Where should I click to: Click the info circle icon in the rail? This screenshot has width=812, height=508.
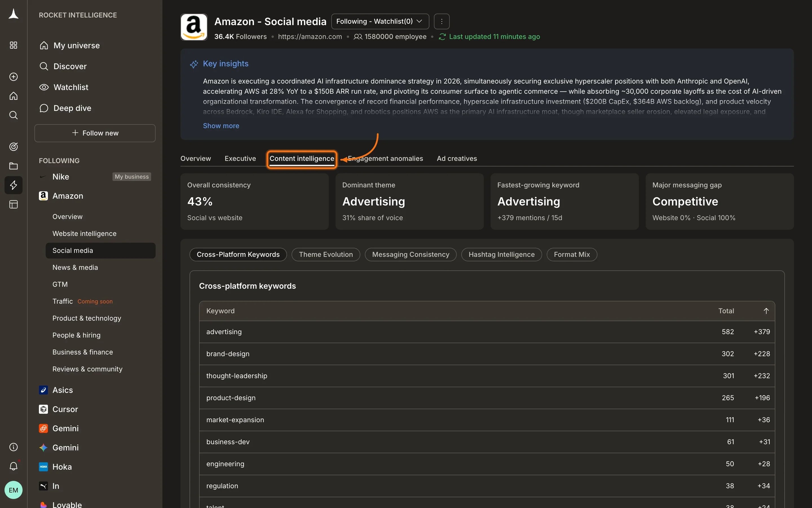point(14,447)
